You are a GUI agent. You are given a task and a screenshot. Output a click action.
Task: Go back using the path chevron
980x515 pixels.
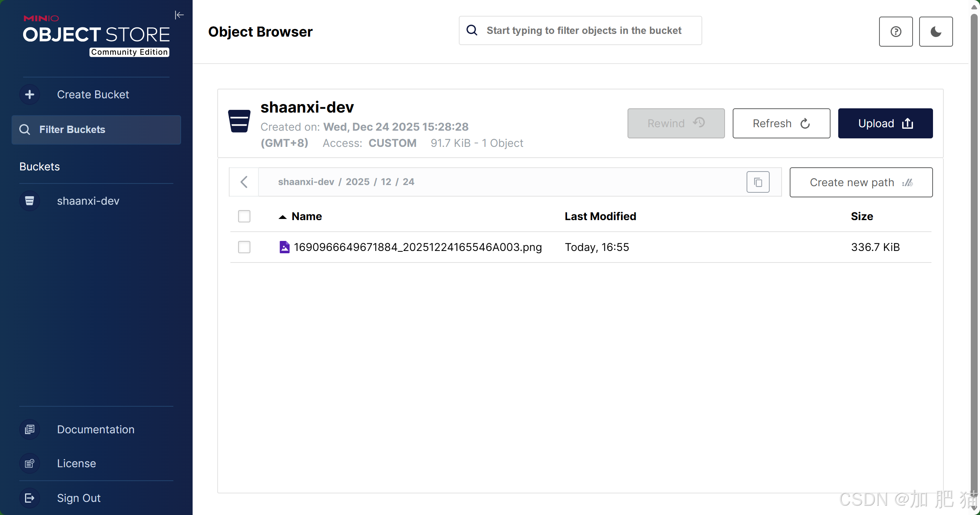click(244, 182)
